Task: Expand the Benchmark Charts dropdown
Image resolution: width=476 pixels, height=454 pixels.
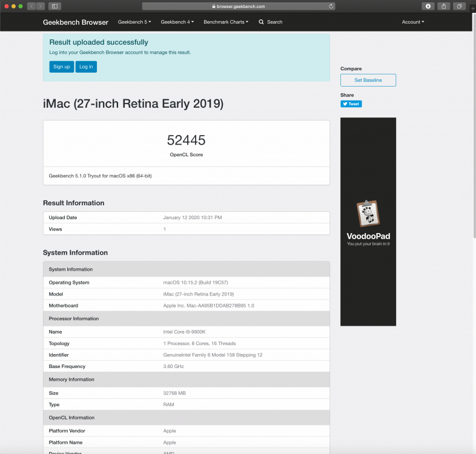Action: tap(226, 22)
